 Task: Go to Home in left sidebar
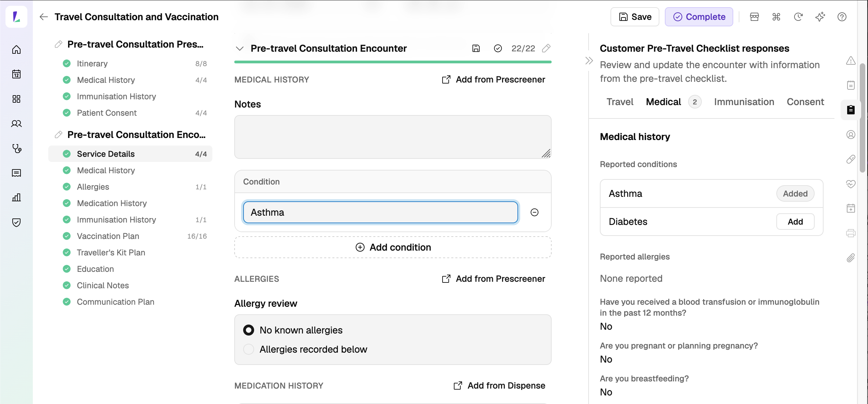click(x=16, y=50)
